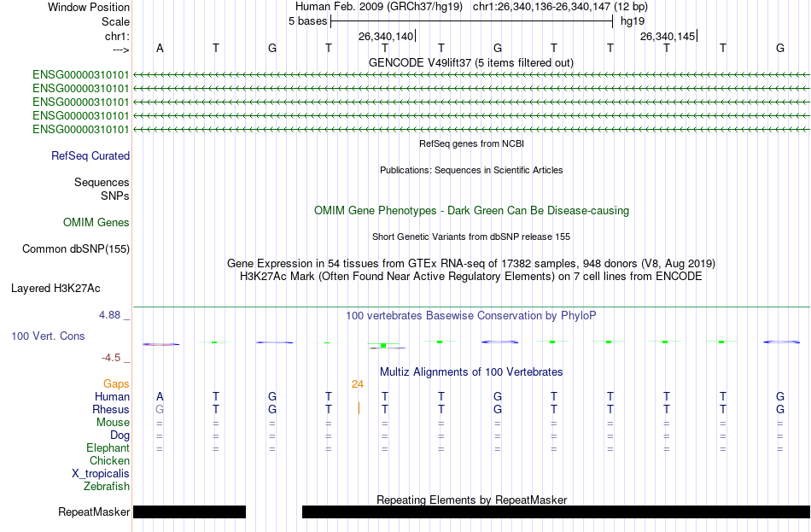Click the 26,340,140 ruler coordinate
This screenshot has width=811, height=532.
(x=386, y=36)
